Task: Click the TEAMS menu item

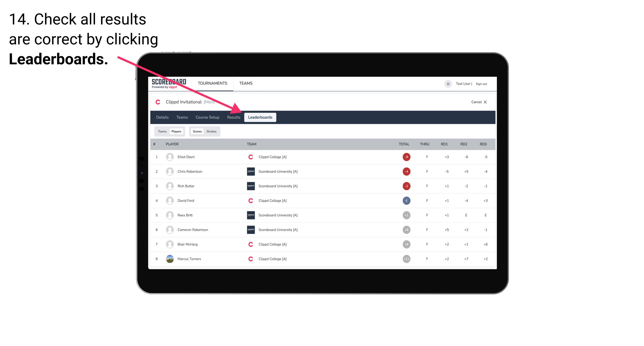Action: 246,83
